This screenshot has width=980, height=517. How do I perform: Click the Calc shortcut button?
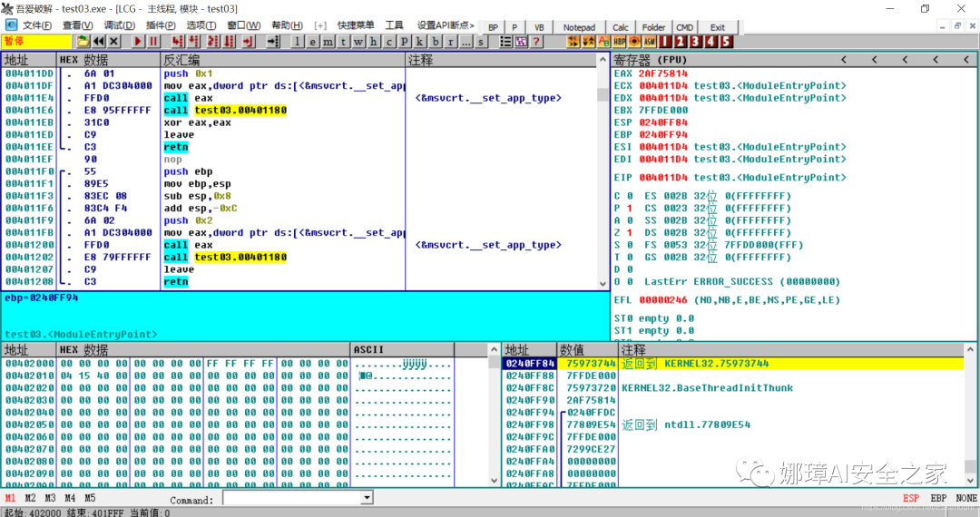tap(621, 27)
